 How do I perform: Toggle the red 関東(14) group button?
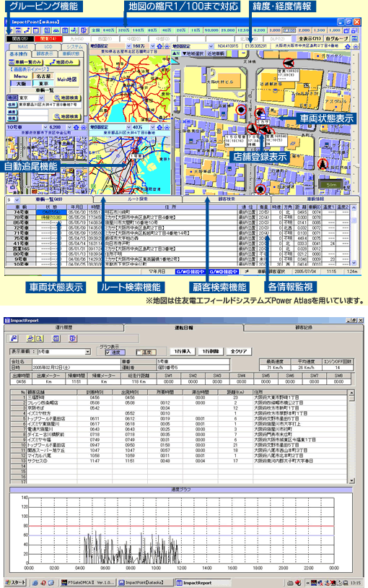coord(48,38)
